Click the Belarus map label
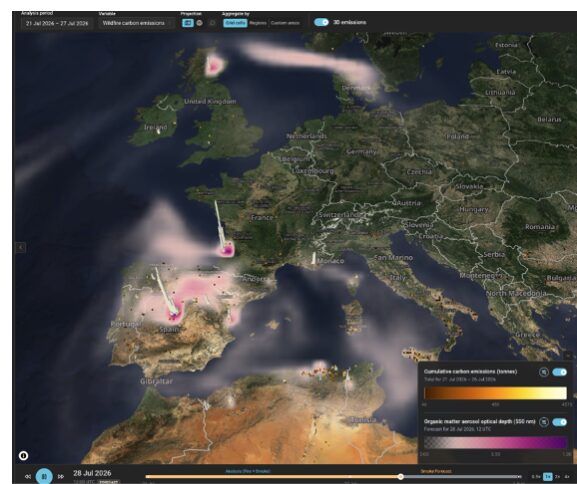The image size is (577, 484). [x=549, y=119]
